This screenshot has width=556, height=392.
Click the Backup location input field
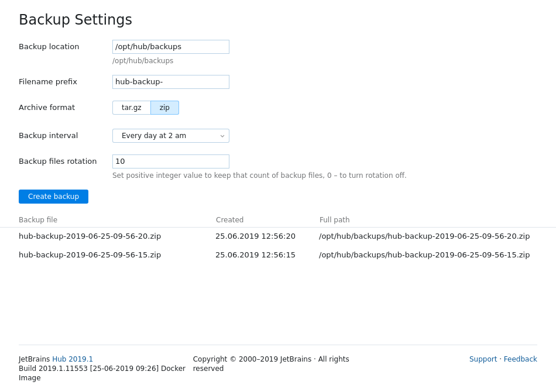[170, 47]
